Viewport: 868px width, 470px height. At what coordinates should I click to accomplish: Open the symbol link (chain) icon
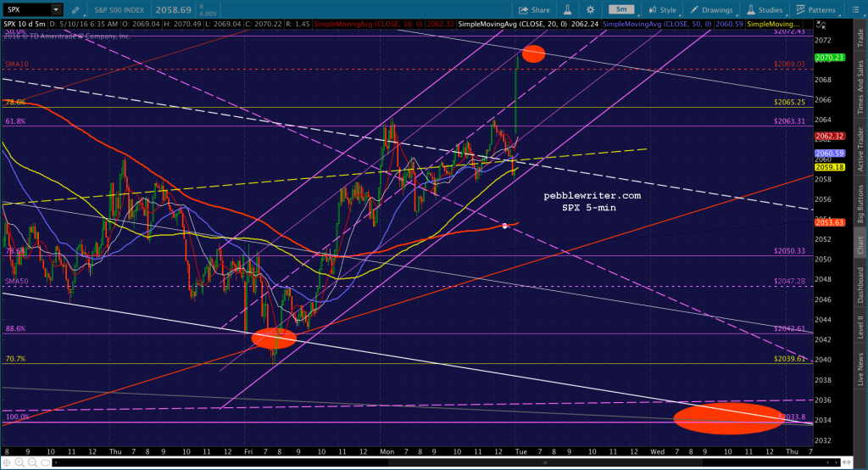75,10
